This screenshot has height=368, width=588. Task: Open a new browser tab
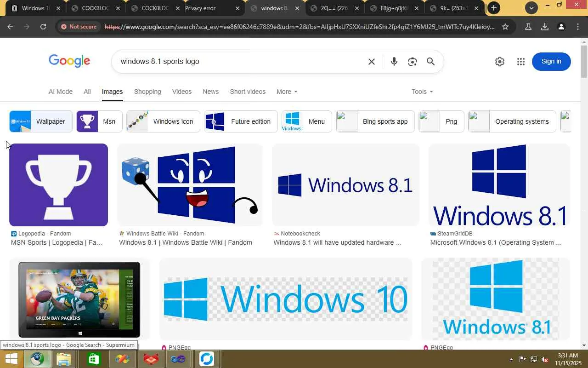click(494, 8)
